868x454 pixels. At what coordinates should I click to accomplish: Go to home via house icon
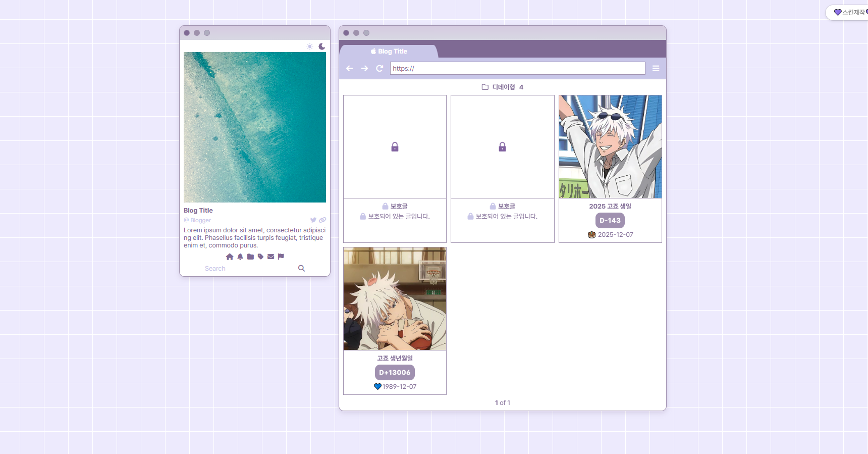click(230, 257)
